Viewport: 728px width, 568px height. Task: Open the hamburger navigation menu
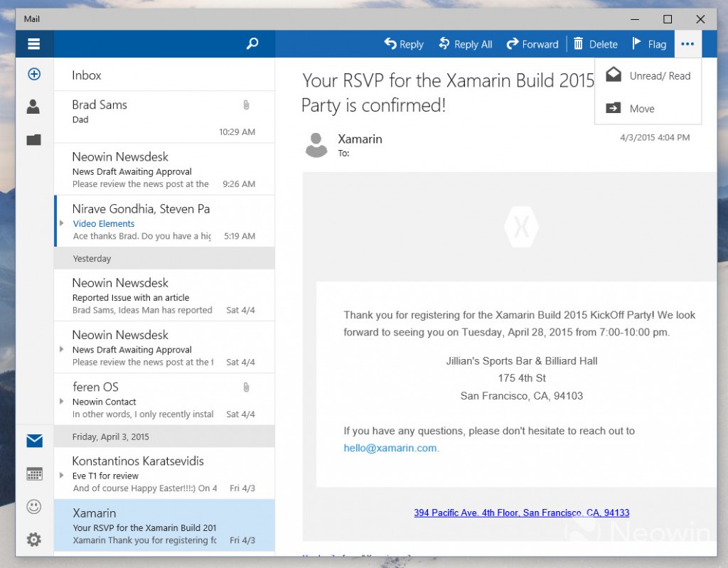[x=34, y=43]
